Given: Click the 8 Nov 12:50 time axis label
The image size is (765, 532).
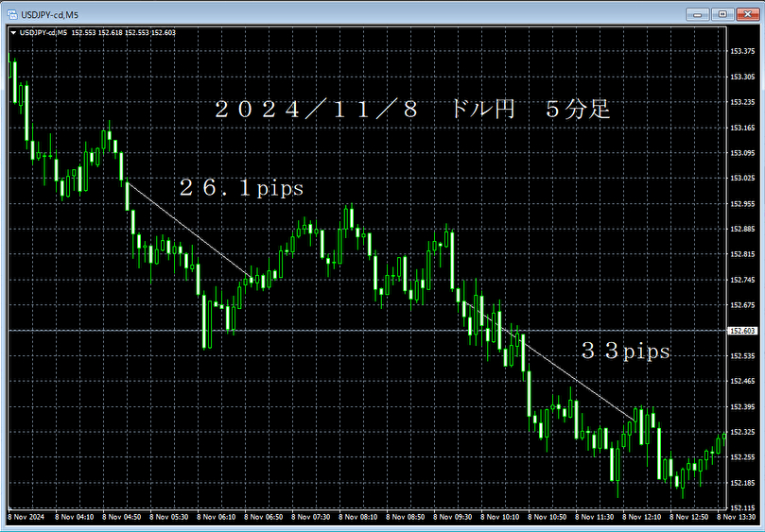Looking at the screenshot, I should (689, 517).
